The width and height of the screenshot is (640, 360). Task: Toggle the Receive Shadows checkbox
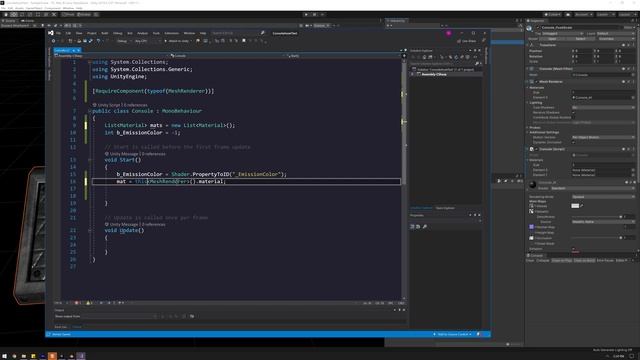click(573, 113)
